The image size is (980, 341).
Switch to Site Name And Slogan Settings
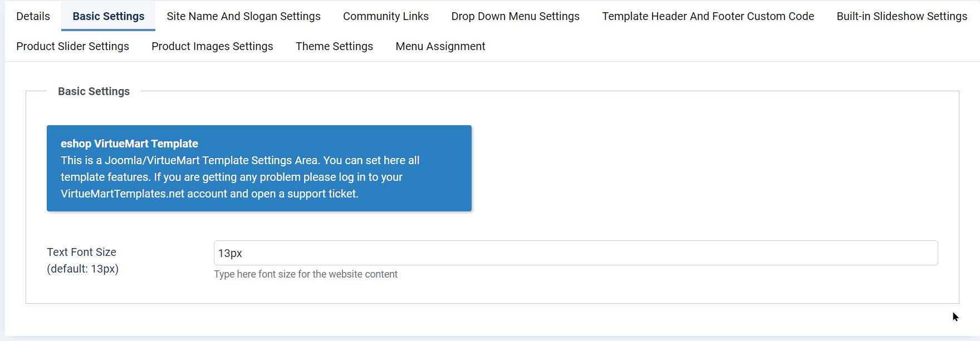243,16
